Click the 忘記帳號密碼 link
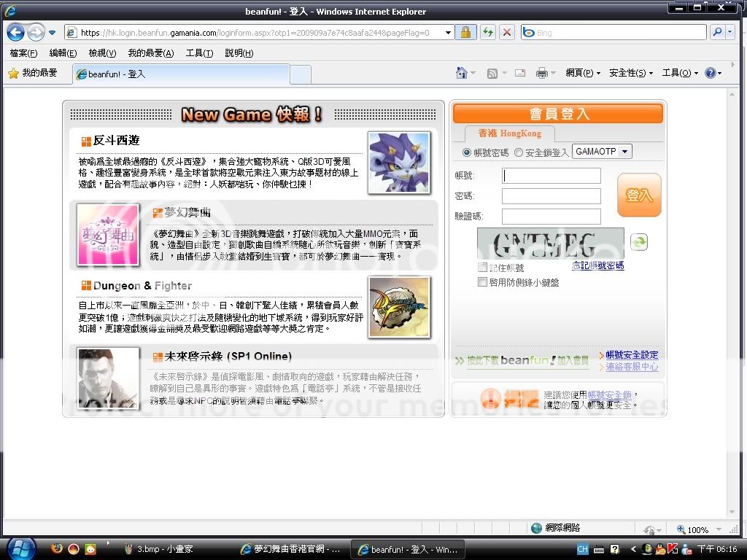747x560 pixels. [x=597, y=266]
